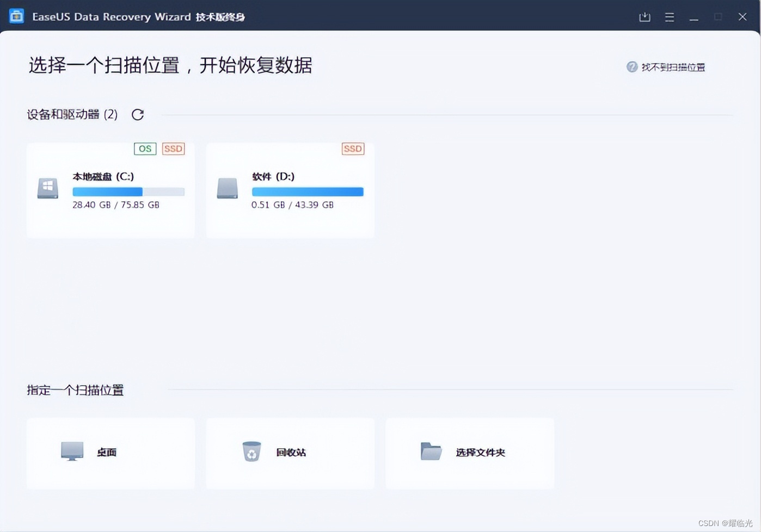
Task: Click the EaseUS logo in the title bar
Action: (x=16, y=16)
